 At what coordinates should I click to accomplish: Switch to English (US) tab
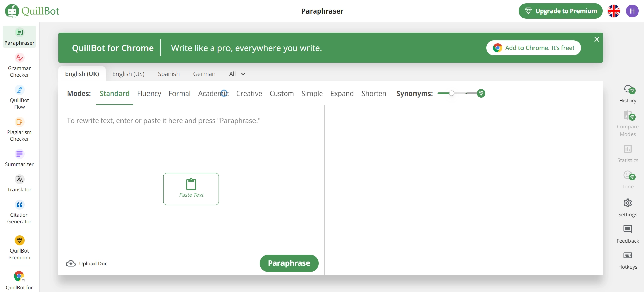(x=129, y=74)
